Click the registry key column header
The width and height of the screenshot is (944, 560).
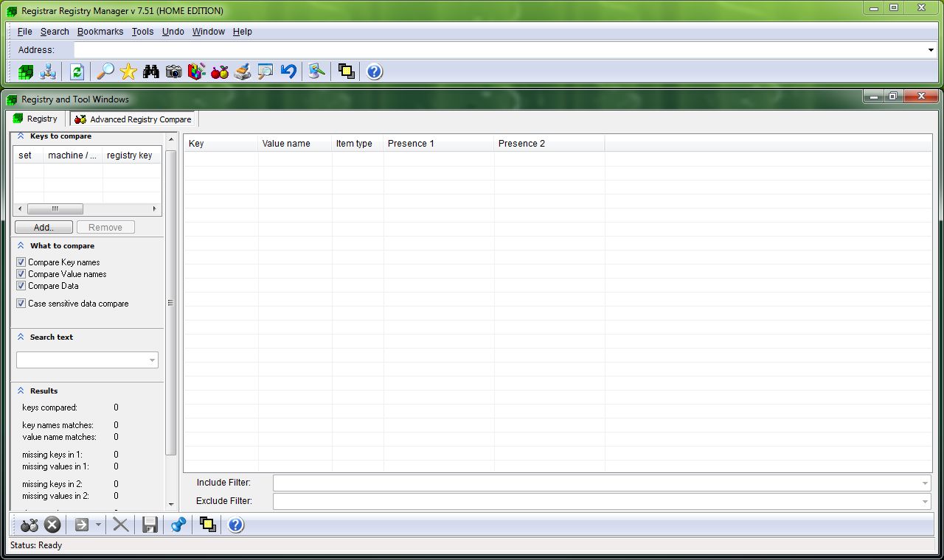[x=131, y=155]
